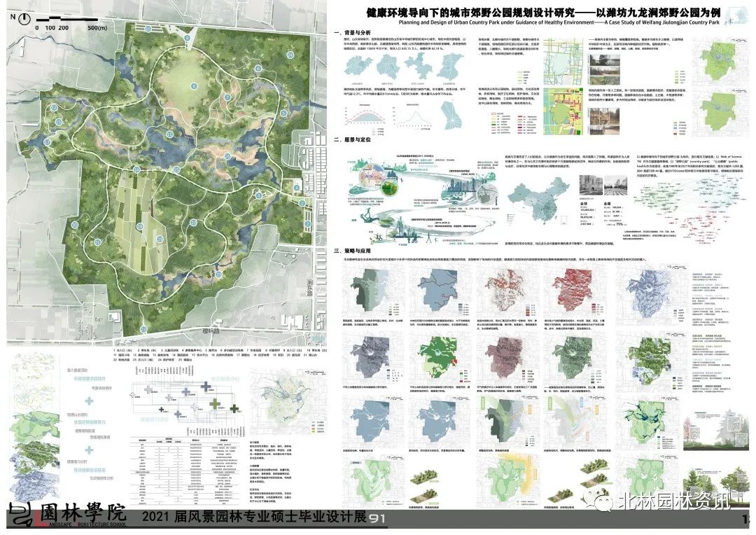756x535 pixels.
Task: Click the school logo emblem at bottom left
Action: coord(21,517)
